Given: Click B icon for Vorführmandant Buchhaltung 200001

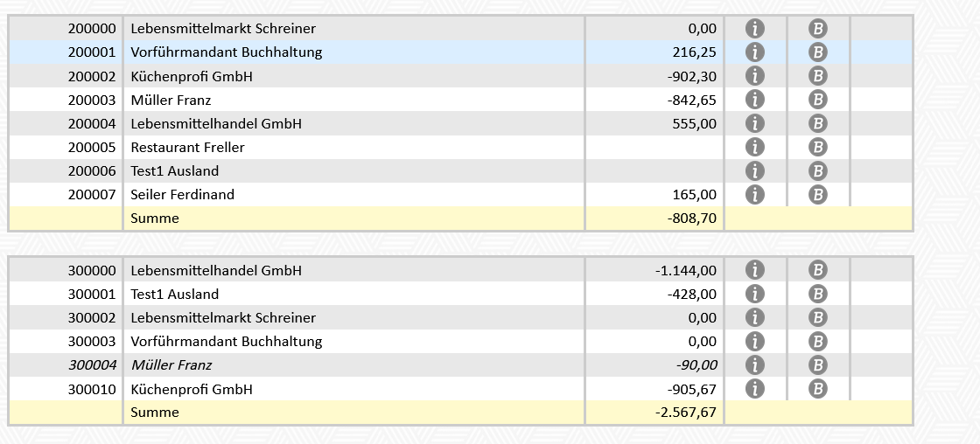Looking at the screenshot, I should (818, 52).
